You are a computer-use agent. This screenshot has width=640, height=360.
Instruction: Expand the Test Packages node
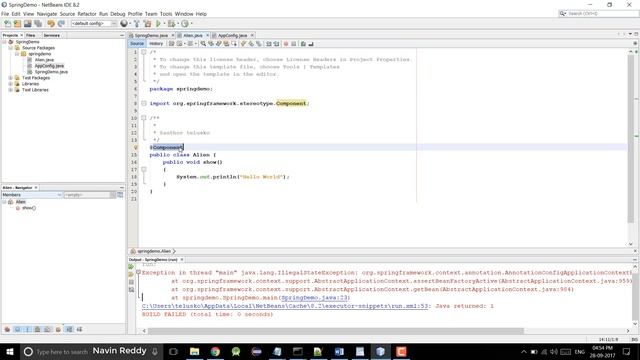coord(11,78)
